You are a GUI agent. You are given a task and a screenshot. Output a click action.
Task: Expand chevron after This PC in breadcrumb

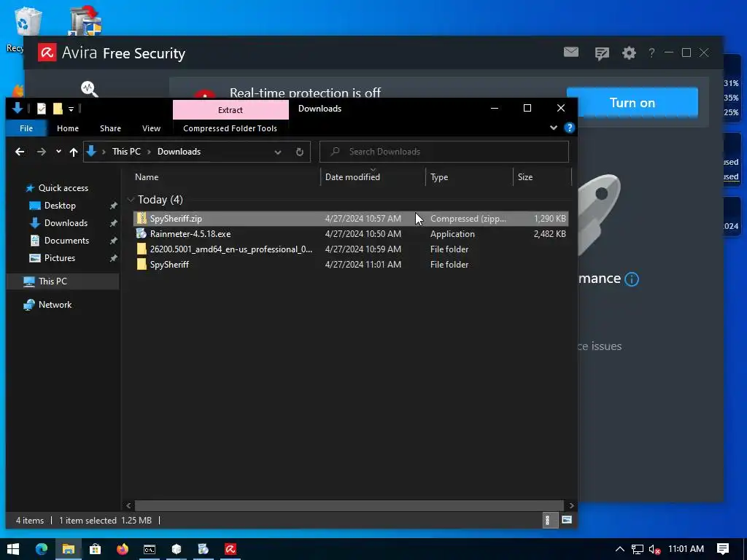pyautogui.click(x=149, y=152)
